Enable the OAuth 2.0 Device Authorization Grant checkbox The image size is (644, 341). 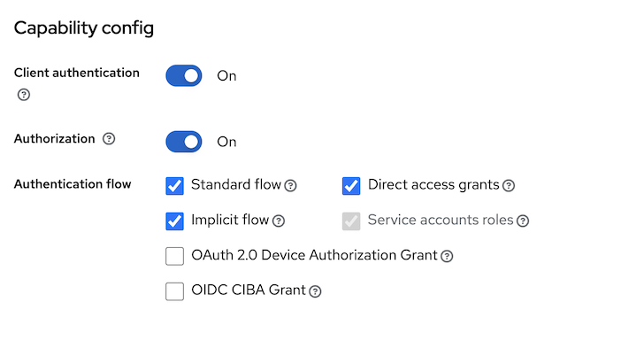pyautogui.click(x=174, y=257)
